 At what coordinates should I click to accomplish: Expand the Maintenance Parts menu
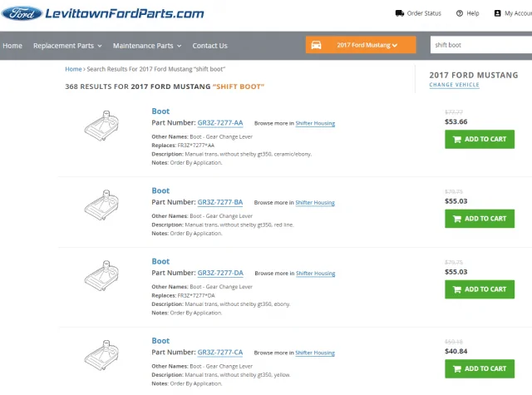click(147, 46)
